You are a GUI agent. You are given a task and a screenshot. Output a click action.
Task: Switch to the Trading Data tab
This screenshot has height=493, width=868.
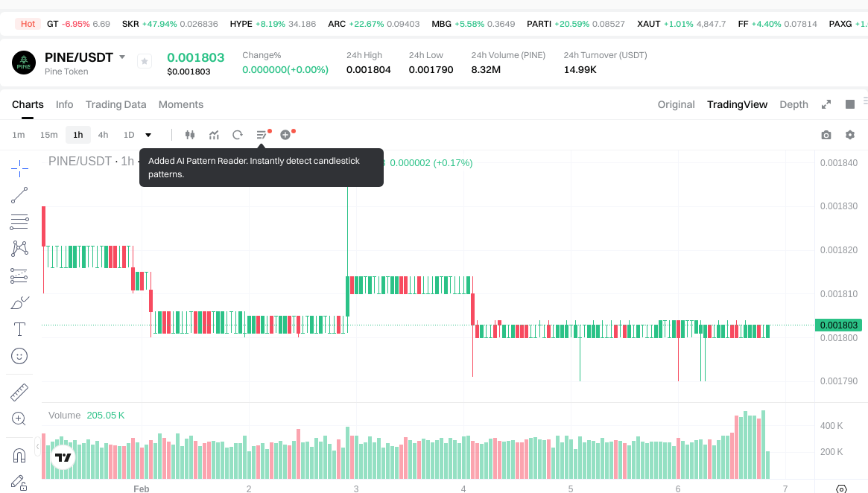pyautogui.click(x=115, y=104)
